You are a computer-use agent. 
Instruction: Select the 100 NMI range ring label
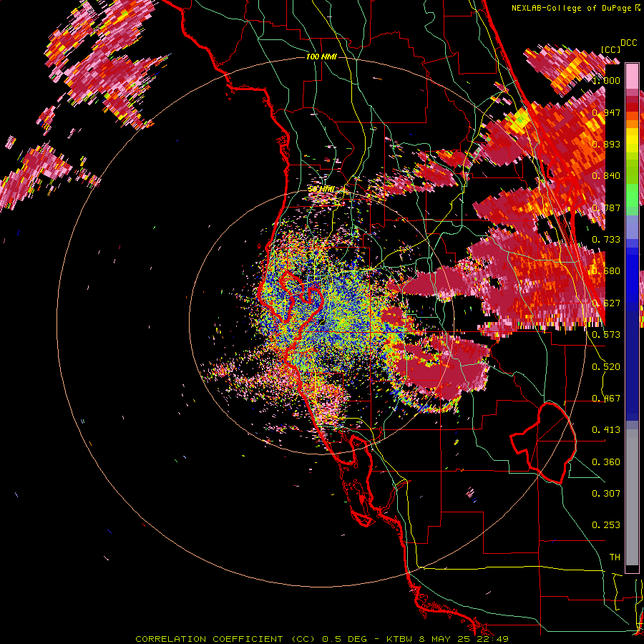(321, 57)
